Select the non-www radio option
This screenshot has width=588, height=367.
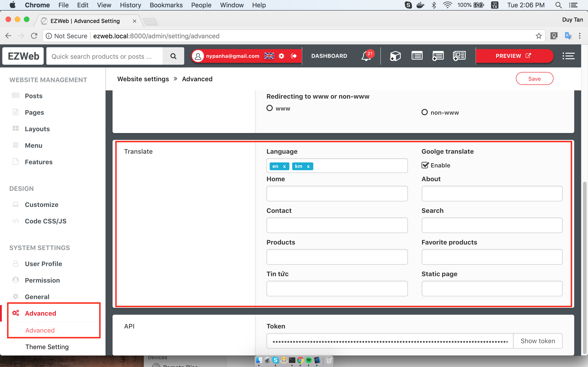coord(424,112)
